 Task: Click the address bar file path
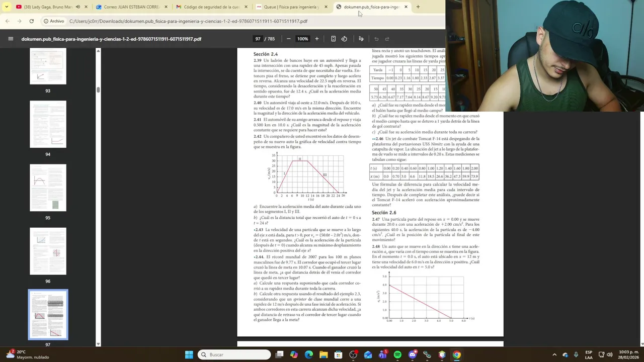(188, 21)
